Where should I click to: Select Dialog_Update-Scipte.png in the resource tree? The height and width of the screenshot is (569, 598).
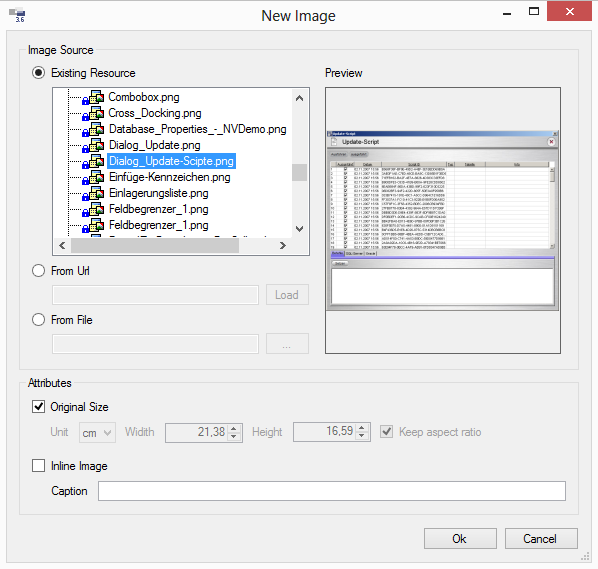coord(171,161)
